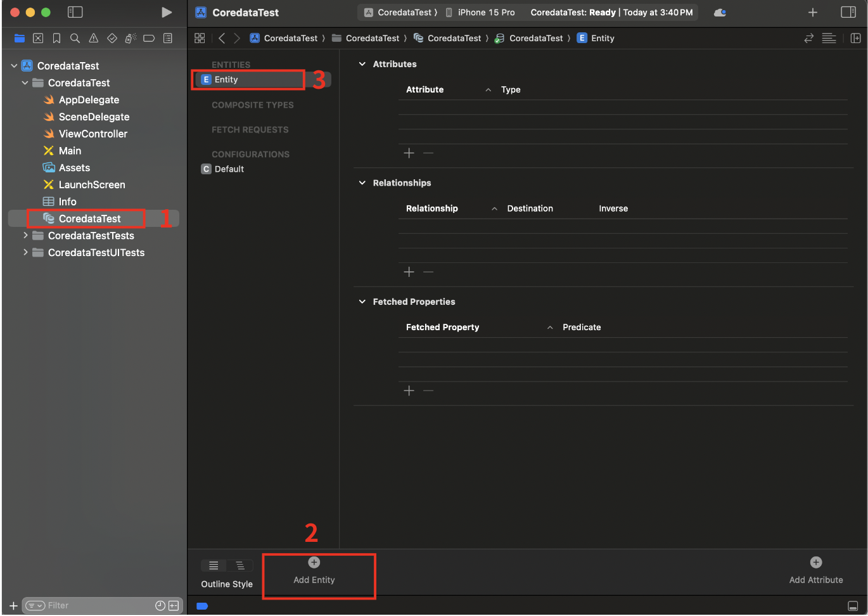
Task: Select hierarchical outline style
Action: pos(240,565)
